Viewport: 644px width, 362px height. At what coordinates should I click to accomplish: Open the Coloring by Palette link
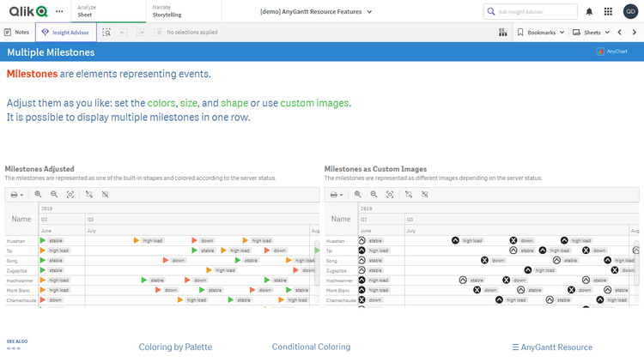(175, 347)
